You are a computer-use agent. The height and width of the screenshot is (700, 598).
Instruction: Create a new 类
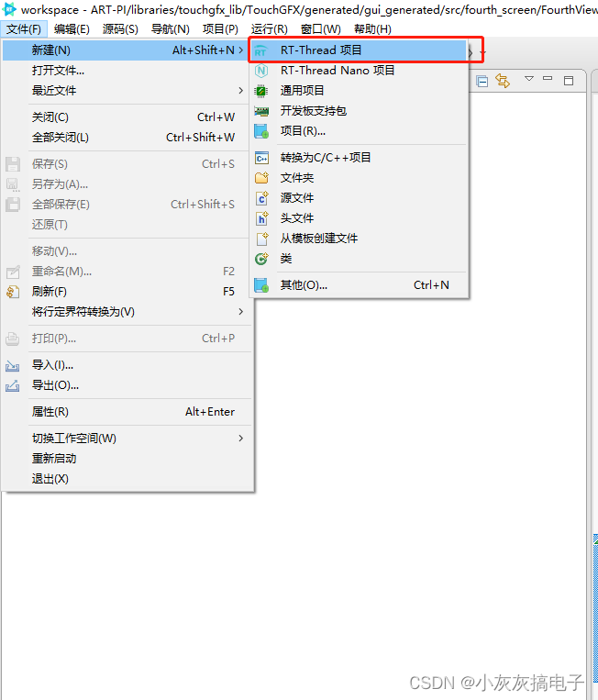(359, 258)
